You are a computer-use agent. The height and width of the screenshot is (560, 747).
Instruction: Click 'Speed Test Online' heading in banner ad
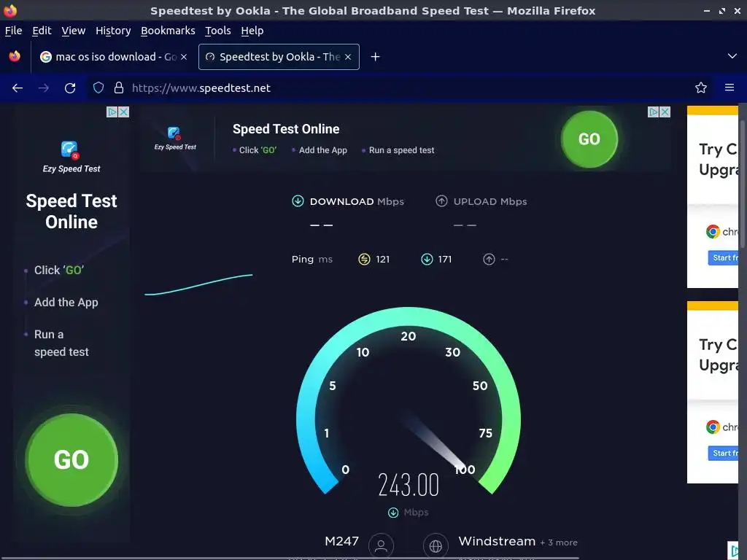coord(286,129)
